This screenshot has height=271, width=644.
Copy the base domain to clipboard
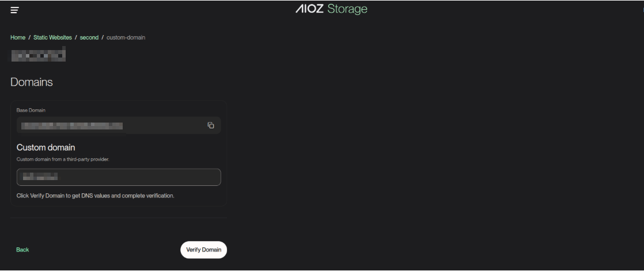[x=211, y=125]
